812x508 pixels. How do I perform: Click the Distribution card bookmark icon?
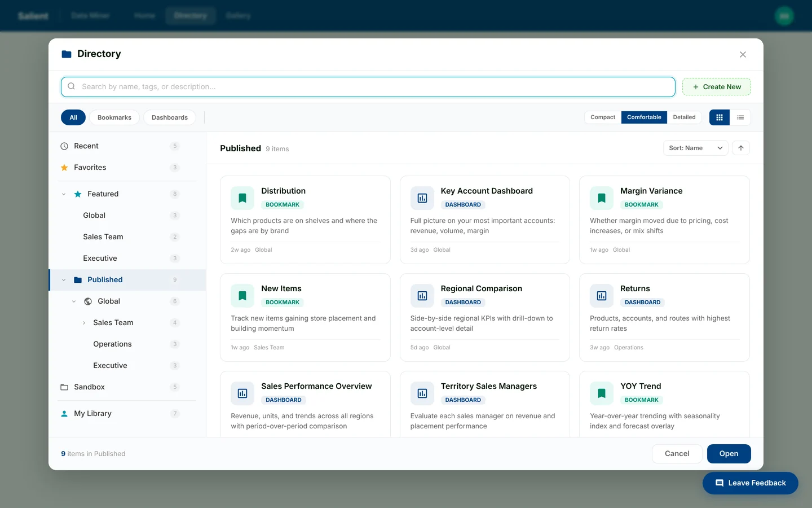tap(242, 198)
